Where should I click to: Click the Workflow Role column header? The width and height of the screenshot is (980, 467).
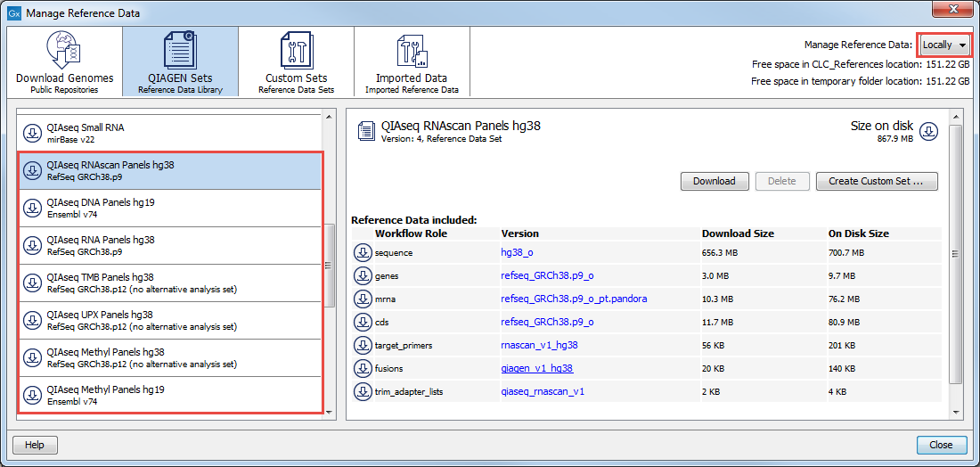click(x=412, y=233)
